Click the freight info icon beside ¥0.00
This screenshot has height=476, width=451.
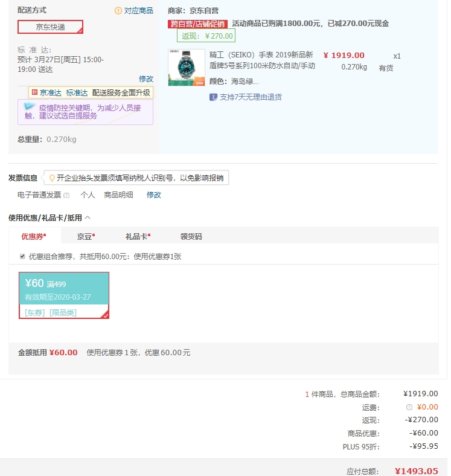pyautogui.click(x=409, y=407)
